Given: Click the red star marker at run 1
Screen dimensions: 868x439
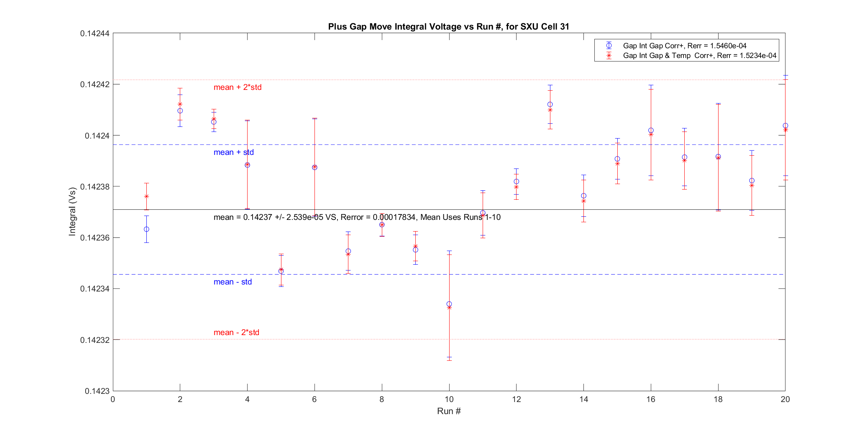Looking at the screenshot, I should click(x=146, y=197).
